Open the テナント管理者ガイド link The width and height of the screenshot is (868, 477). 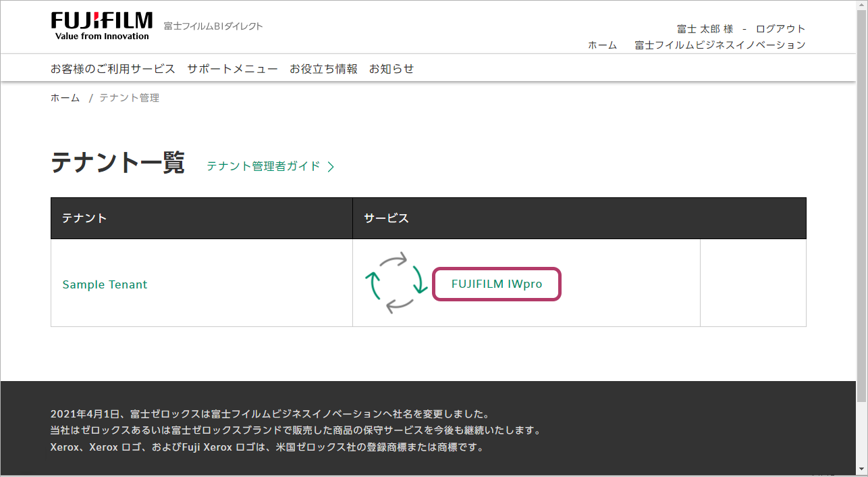[x=263, y=166]
